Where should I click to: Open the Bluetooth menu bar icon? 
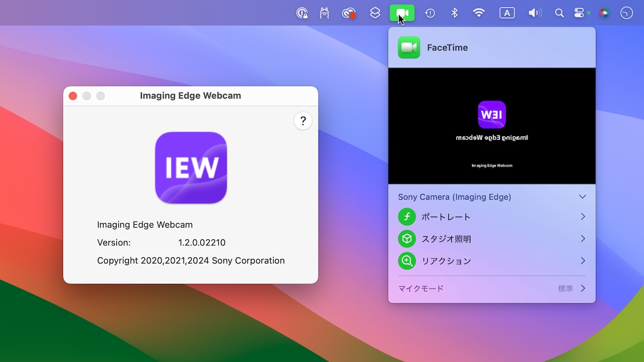click(x=454, y=13)
